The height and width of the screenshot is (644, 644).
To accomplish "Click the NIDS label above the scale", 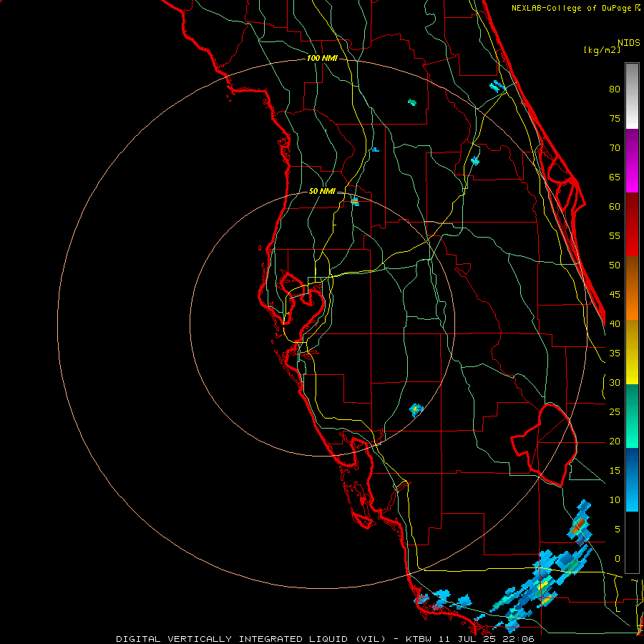I will click(x=629, y=43).
